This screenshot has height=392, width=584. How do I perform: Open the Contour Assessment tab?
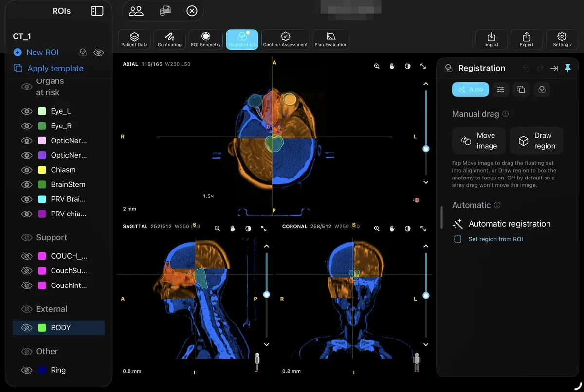tap(285, 39)
